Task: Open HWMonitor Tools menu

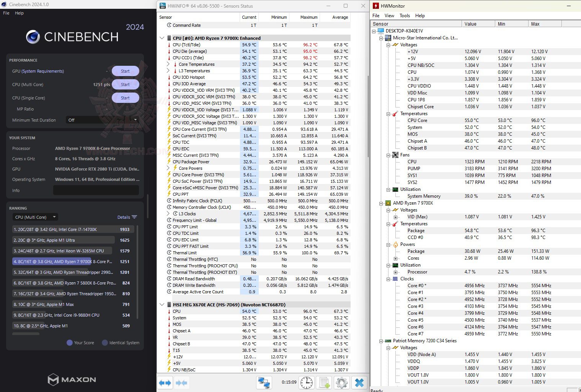Action: [405, 16]
